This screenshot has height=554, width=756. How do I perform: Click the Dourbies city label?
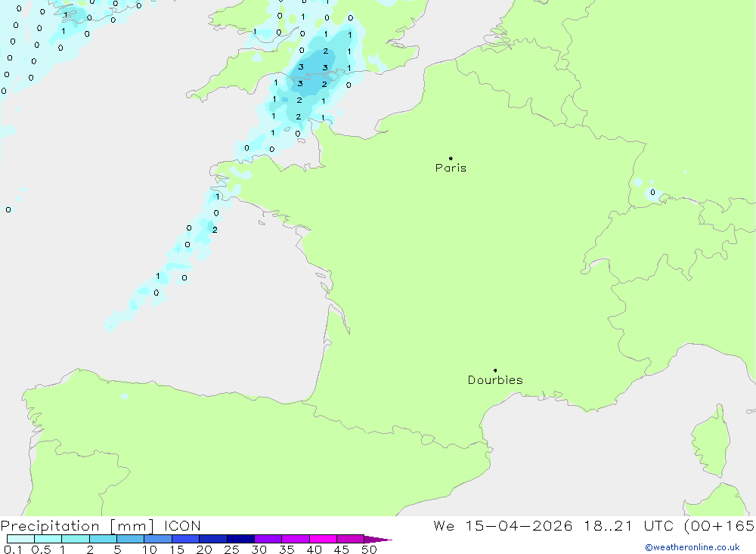(x=495, y=380)
